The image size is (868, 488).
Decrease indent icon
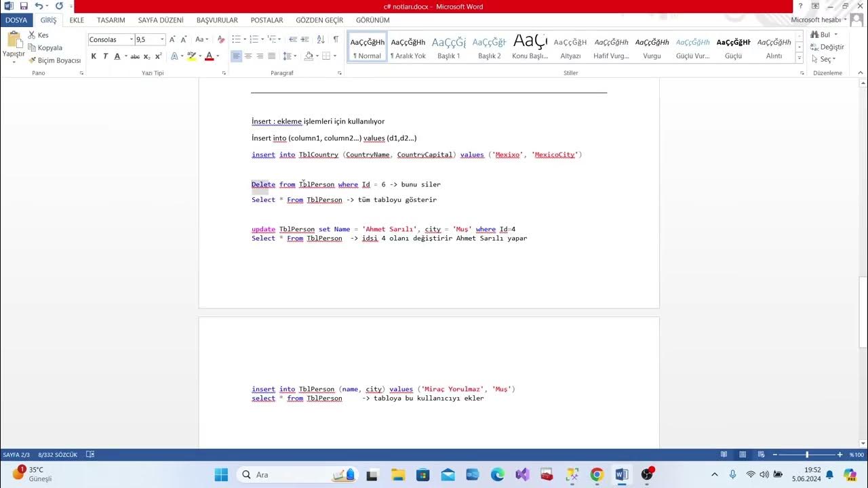[292, 39]
